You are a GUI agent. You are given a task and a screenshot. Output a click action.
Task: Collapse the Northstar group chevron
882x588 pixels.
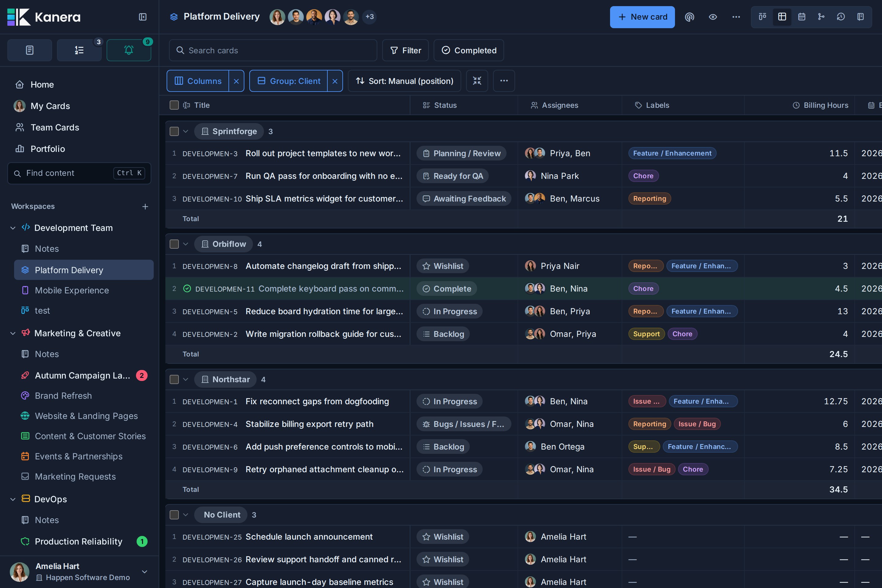click(186, 379)
